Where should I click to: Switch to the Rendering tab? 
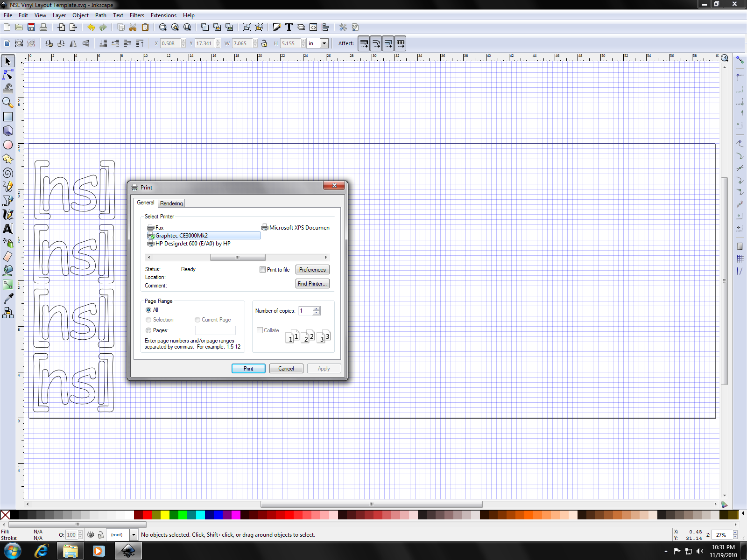171,203
